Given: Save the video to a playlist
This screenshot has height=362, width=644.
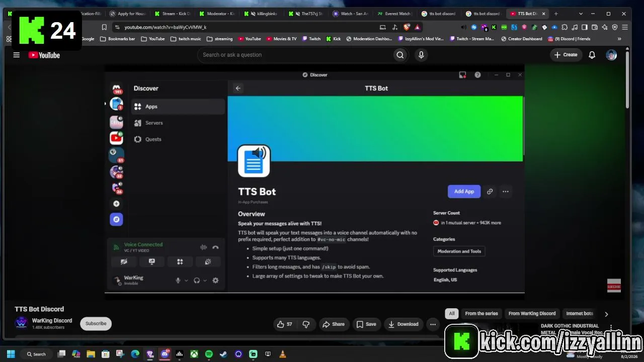Looking at the screenshot, I should 366,324.
